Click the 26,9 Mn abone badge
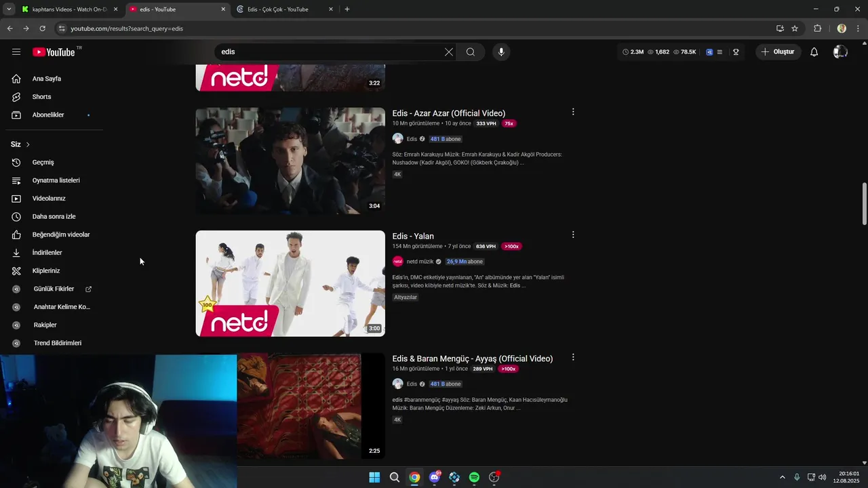Image resolution: width=868 pixels, height=488 pixels. (465, 262)
